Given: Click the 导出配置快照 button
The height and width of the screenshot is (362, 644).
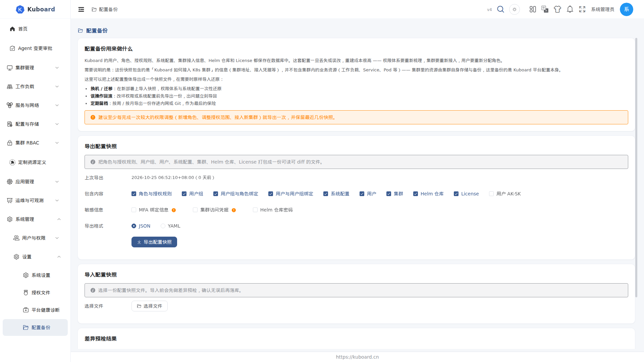Looking at the screenshot, I should point(154,242).
